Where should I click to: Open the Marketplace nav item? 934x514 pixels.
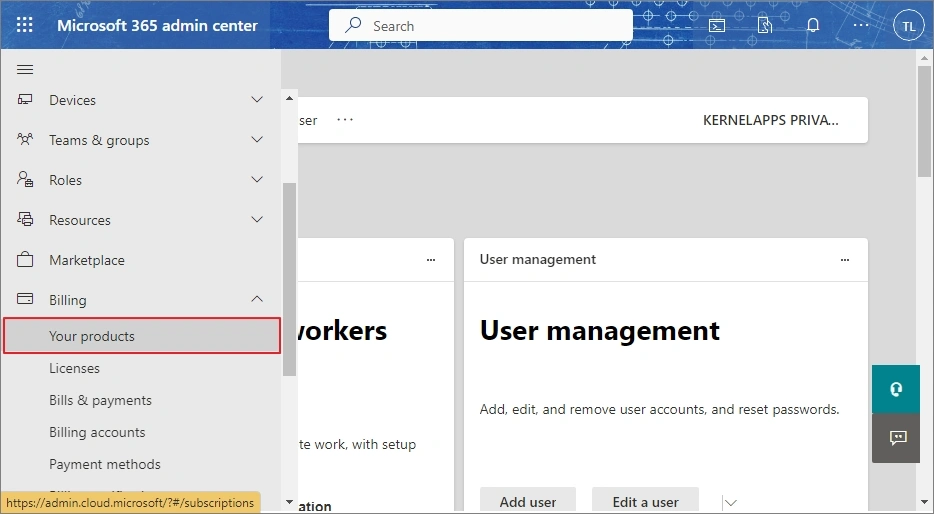tap(87, 260)
